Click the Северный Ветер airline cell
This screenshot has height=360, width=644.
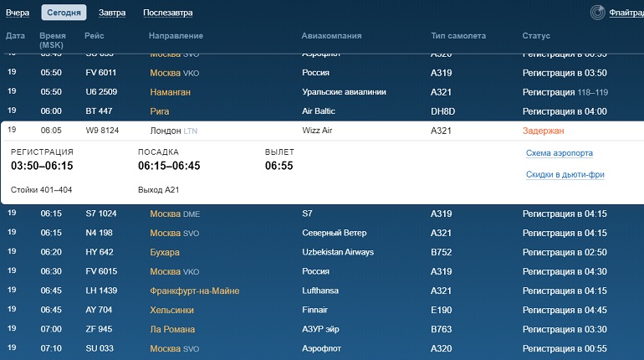click(x=334, y=233)
